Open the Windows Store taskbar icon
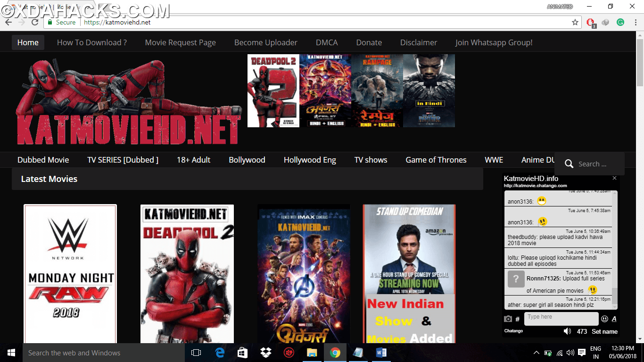 [x=242, y=353]
